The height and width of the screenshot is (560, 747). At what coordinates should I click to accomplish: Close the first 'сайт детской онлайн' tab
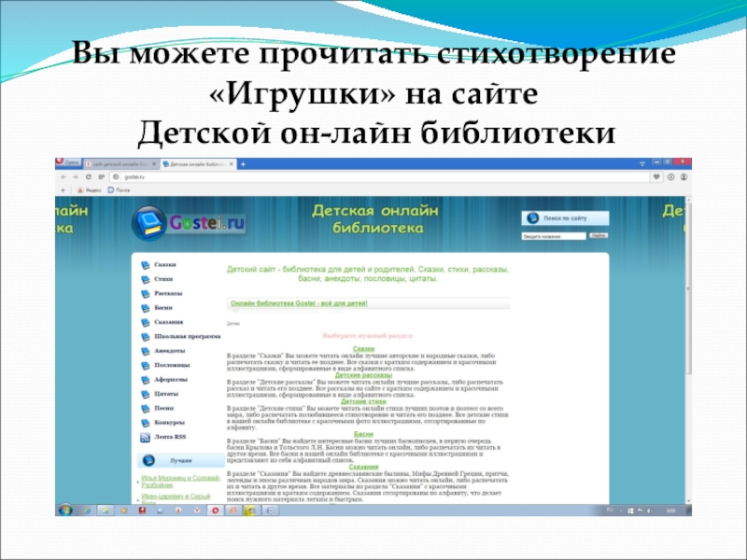point(154,164)
